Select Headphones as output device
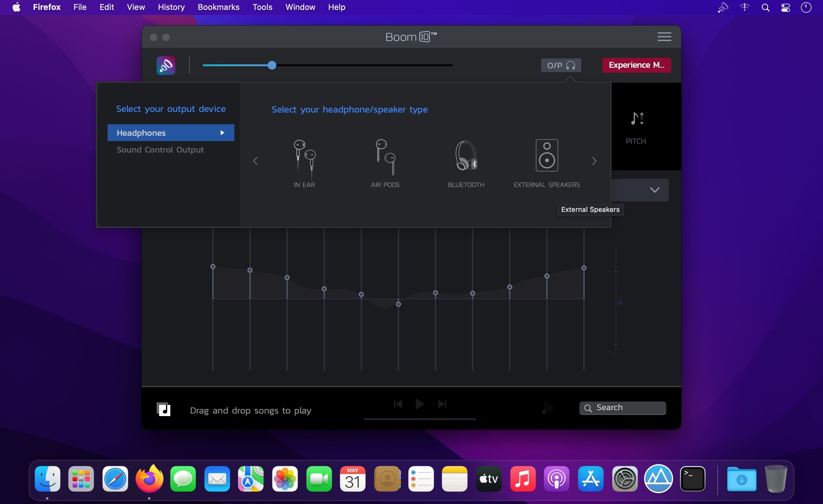823x504 pixels. [171, 133]
